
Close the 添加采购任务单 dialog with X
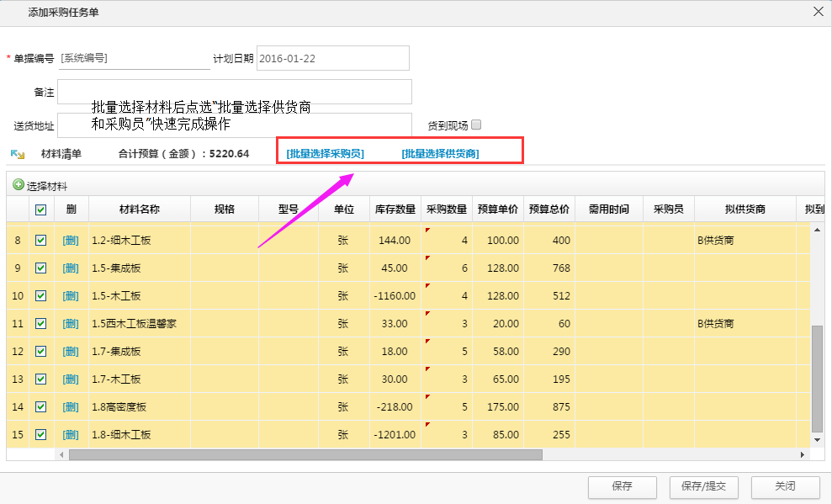pyautogui.click(x=817, y=11)
